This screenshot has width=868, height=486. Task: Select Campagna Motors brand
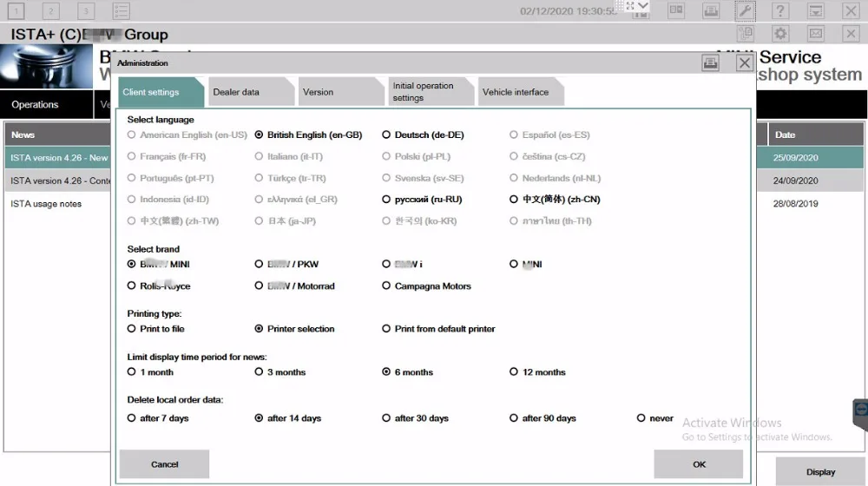point(426,286)
